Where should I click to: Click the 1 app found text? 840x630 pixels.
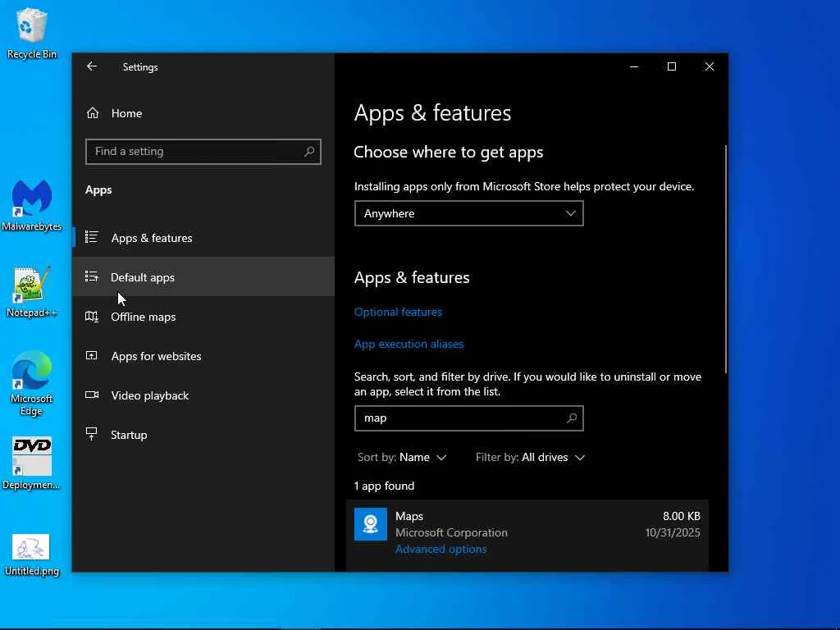[384, 486]
